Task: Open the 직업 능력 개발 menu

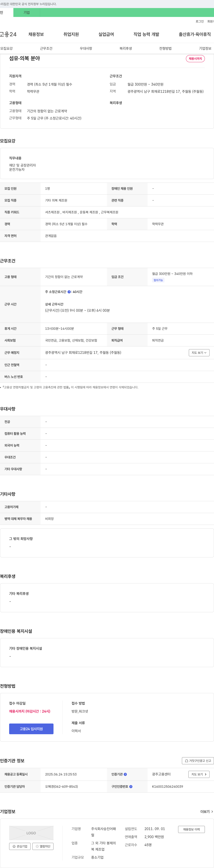Action: click(146, 34)
